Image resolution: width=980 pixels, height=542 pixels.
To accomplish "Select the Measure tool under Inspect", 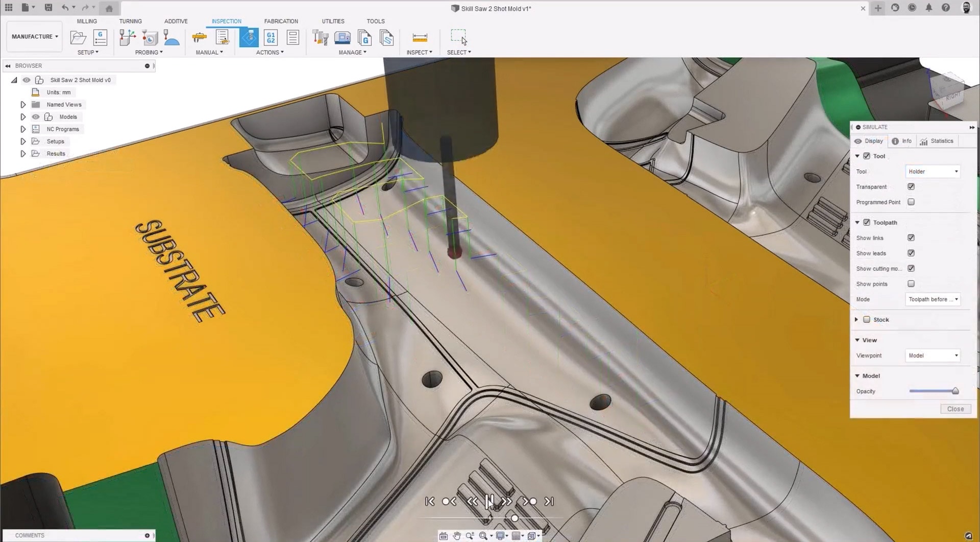I will click(420, 38).
